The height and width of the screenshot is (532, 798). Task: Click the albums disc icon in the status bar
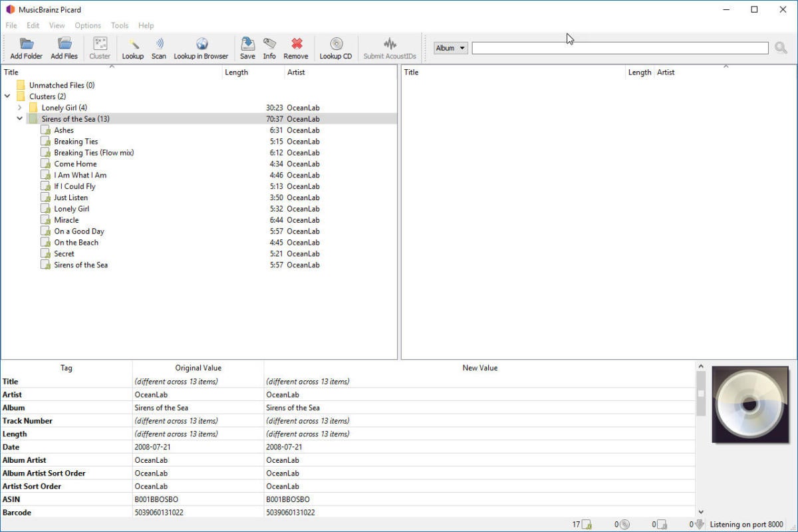[624, 525]
